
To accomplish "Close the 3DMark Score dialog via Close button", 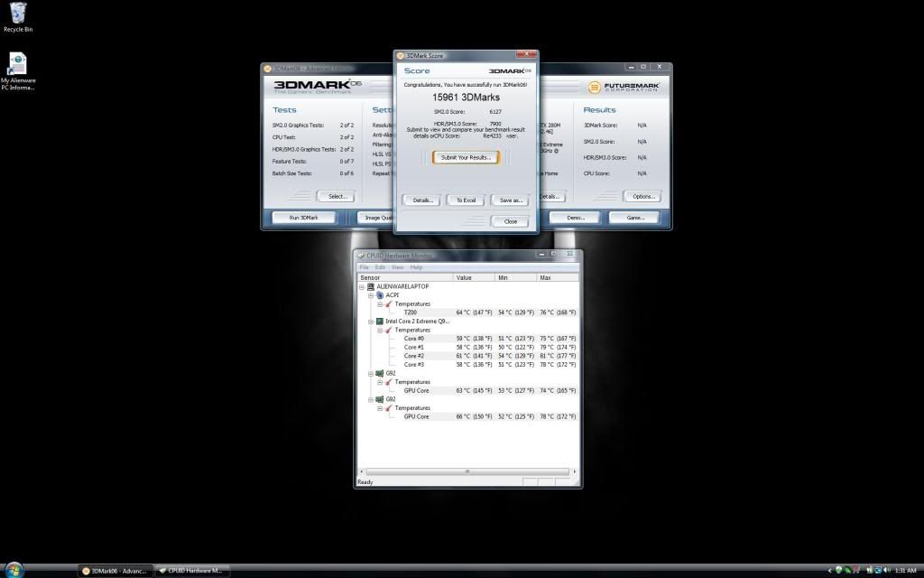I will tap(511, 222).
